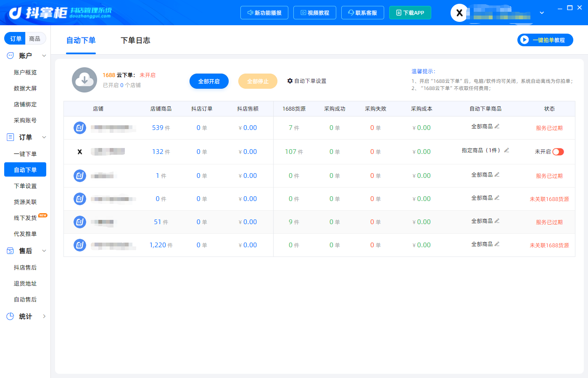Expand the account dropdown arrow in the top bar
Screen dimensions: 588x378
click(x=542, y=13)
